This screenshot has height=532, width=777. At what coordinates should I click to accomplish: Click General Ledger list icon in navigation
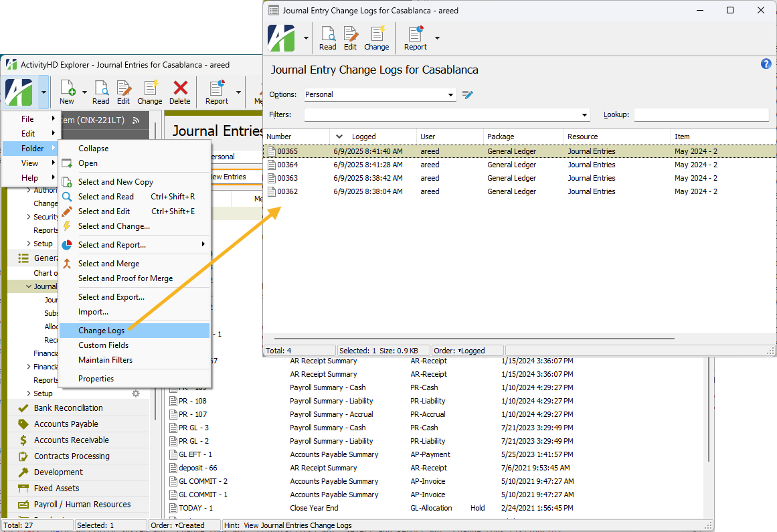tap(23, 258)
